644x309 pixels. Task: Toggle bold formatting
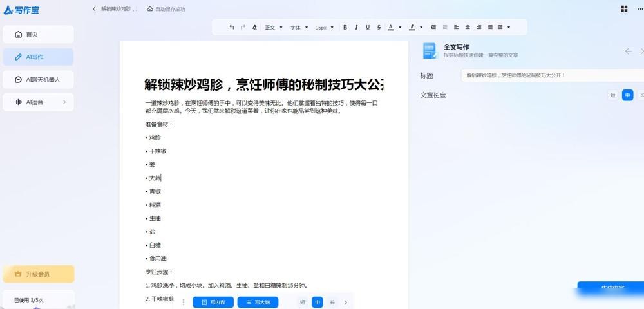pos(345,28)
